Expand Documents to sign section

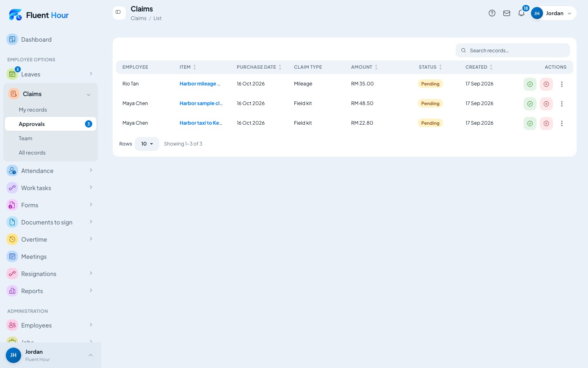tap(51, 222)
